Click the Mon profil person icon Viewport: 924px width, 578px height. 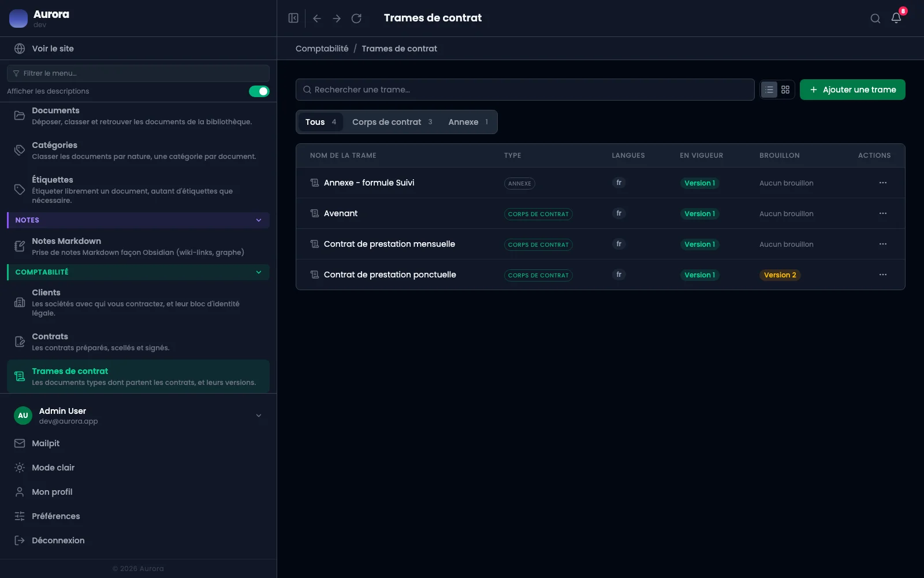(20, 492)
